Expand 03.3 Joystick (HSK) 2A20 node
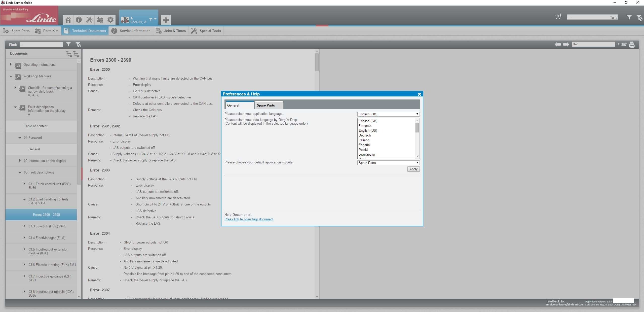Screen dimensions: 644x312 [x=24, y=226]
